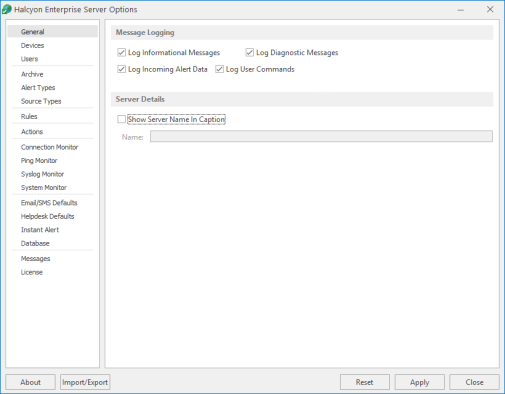This screenshot has width=505, height=394.
Task: Apply the current settings
Action: (420, 382)
